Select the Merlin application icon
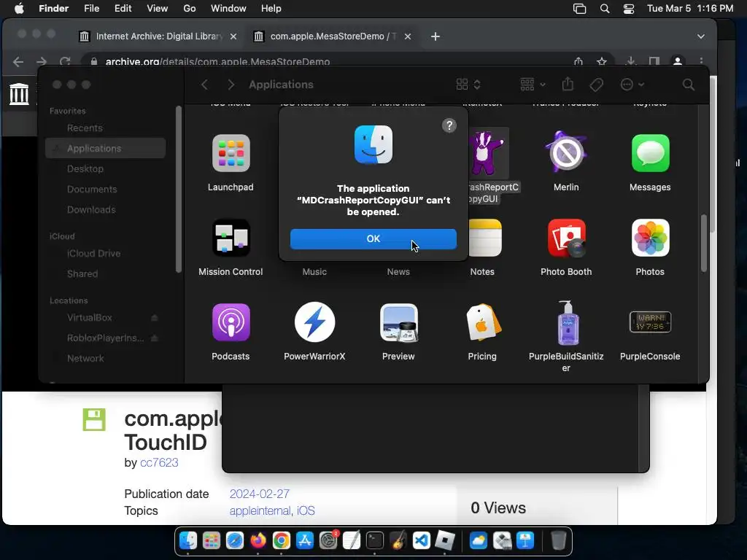747x560 pixels. pos(566,152)
